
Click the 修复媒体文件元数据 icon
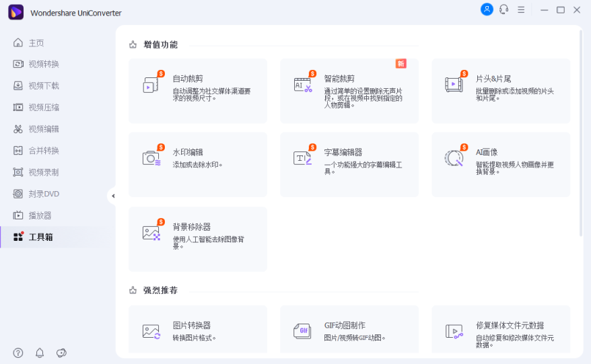point(454,332)
